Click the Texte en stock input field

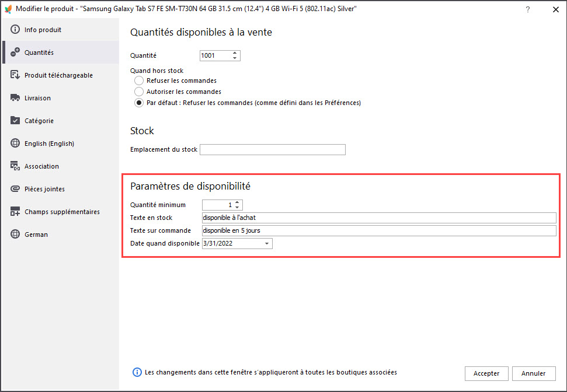[x=379, y=218]
